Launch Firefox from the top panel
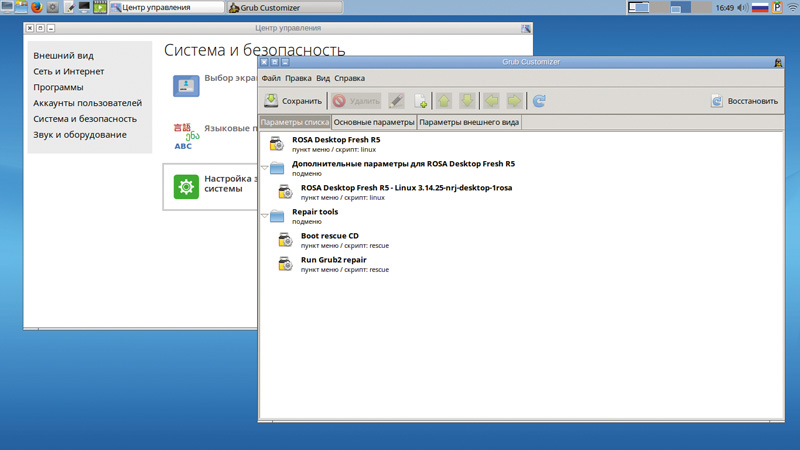This screenshot has width=800, height=450. (36, 7)
